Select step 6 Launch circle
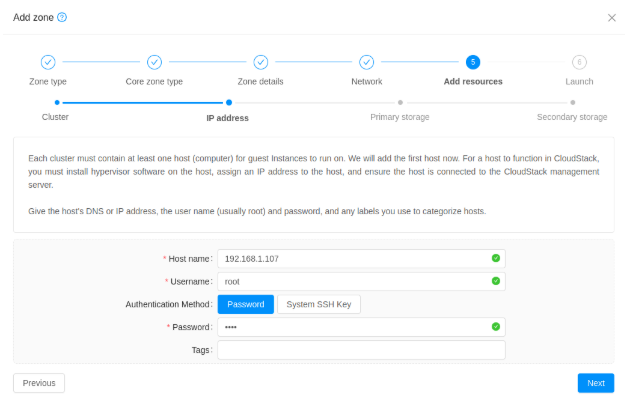Screen dimensions: 625x404 [579, 62]
